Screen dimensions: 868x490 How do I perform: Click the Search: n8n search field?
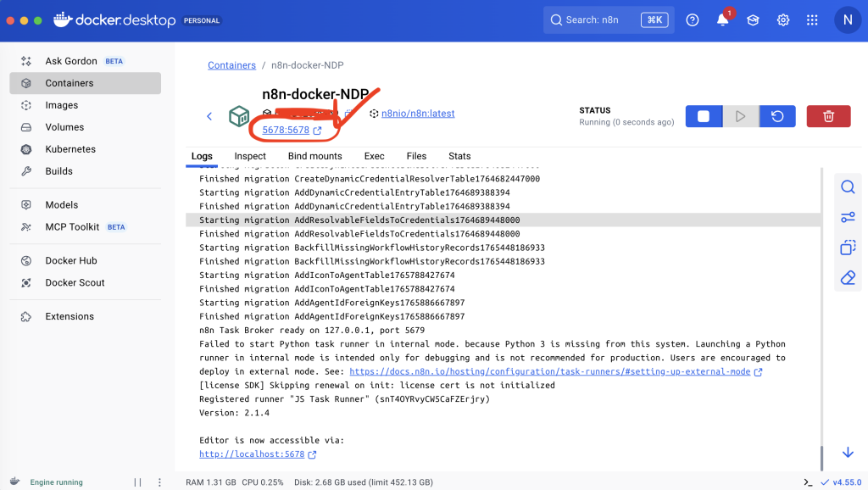pos(593,19)
